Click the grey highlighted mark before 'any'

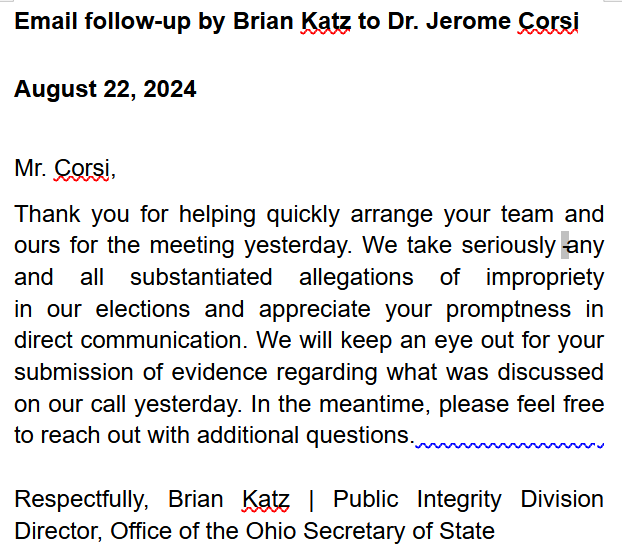[x=565, y=245]
